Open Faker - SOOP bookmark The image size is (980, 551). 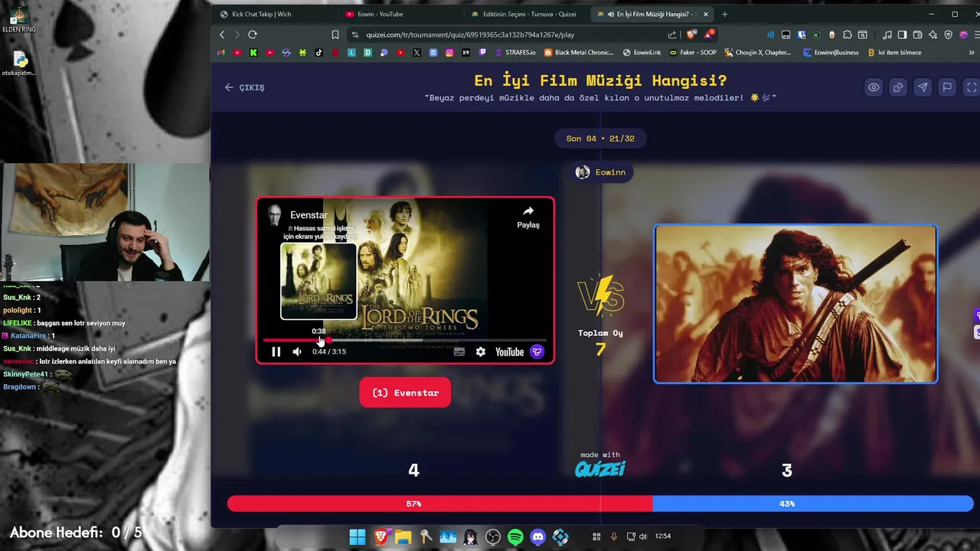[x=693, y=53]
